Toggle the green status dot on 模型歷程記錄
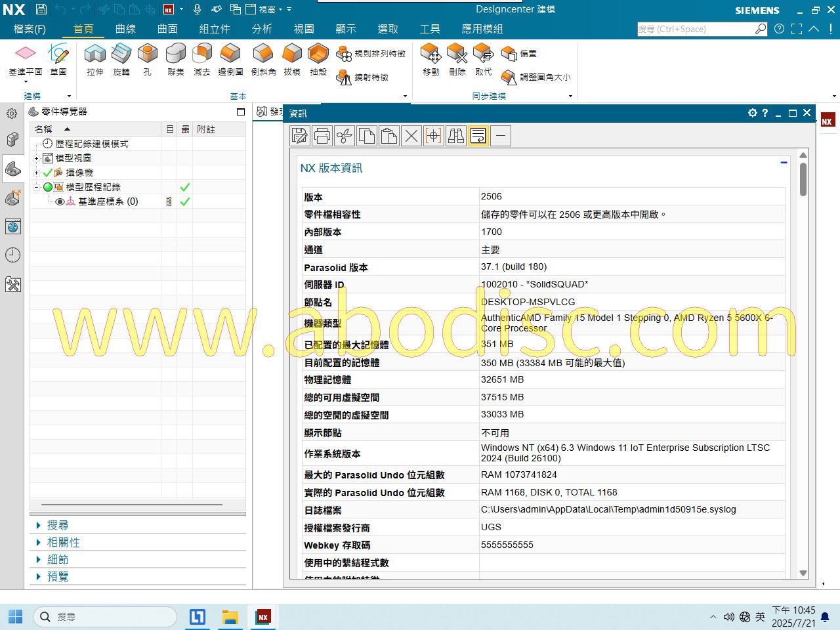Image resolution: width=840 pixels, height=630 pixels. coord(47,187)
